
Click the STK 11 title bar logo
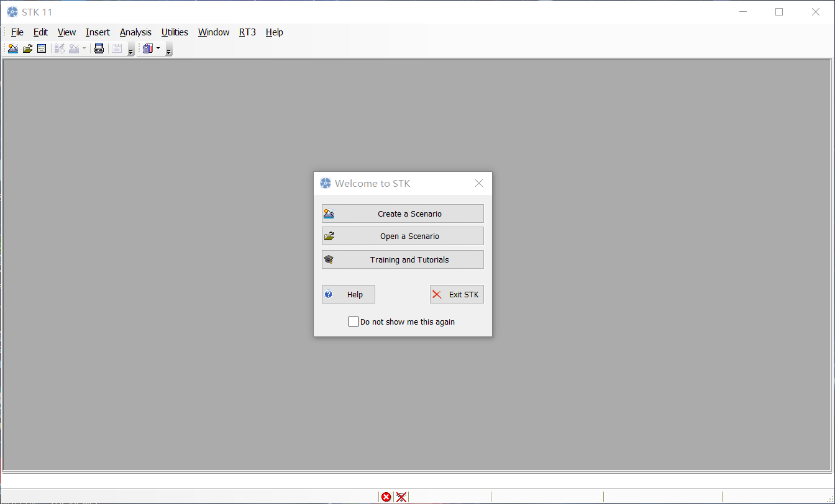[x=12, y=12]
